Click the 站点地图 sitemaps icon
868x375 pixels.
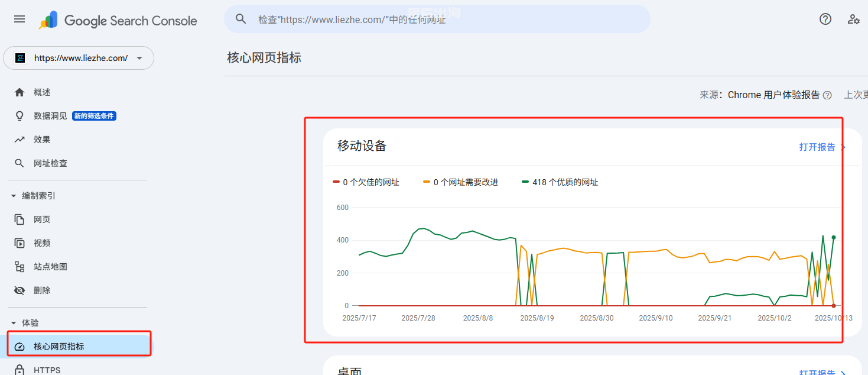(x=19, y=266)
